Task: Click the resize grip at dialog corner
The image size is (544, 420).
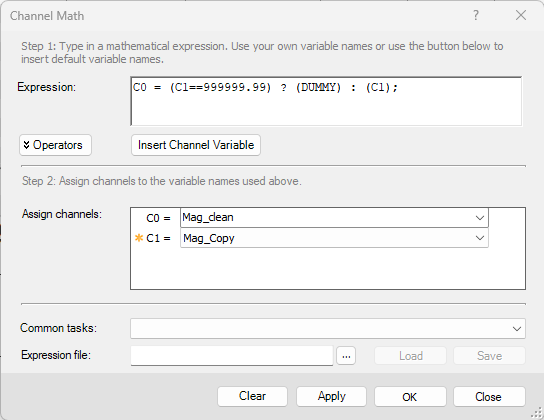Action: click(536, 413)
